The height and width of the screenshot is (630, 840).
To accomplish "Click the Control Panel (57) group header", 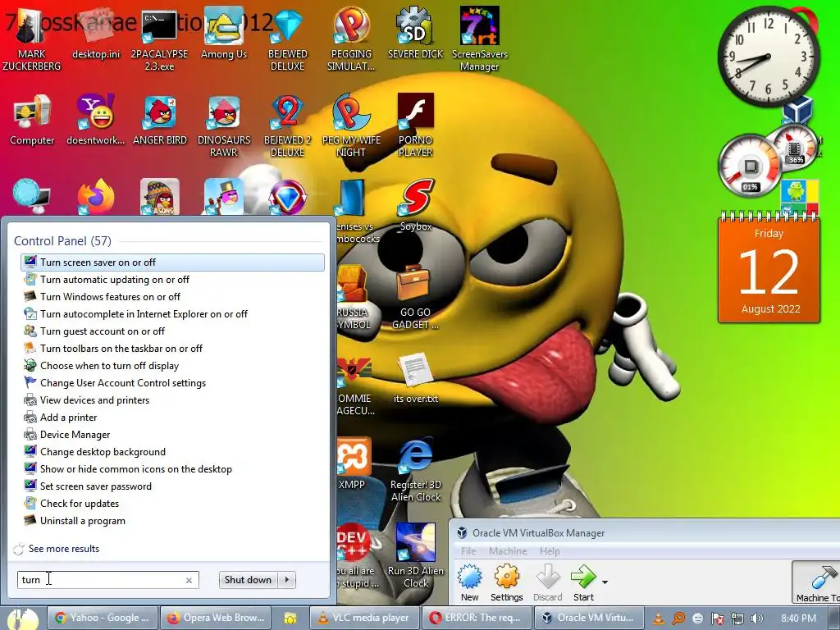I will pyautogui.click(x=62, y=241).
